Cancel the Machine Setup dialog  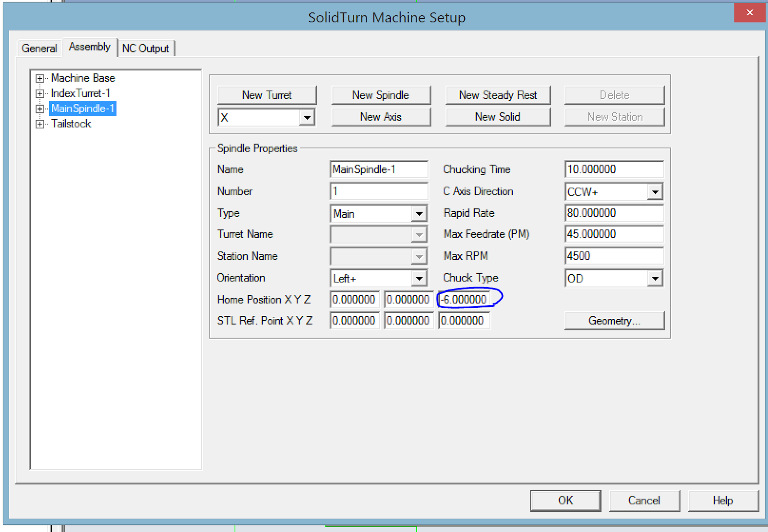tap(644, 501)
